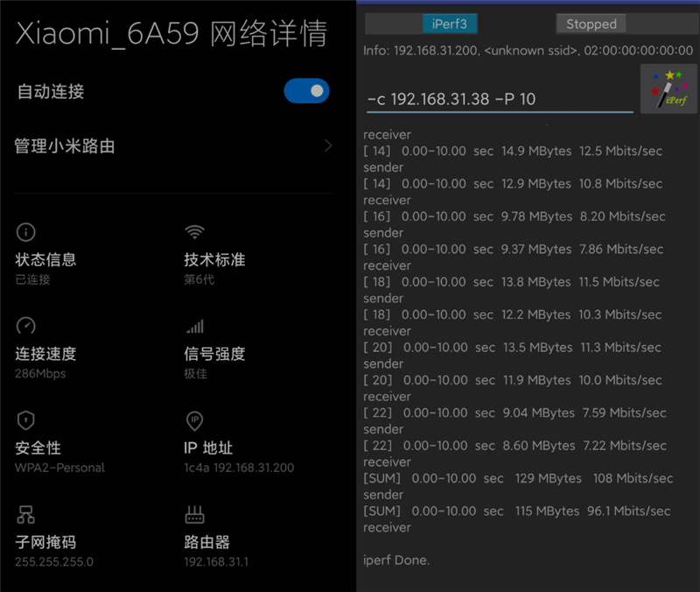The image size is (700, 592).
Task: Click the IP pin icon above IP 地址
Action: point(194,421)
